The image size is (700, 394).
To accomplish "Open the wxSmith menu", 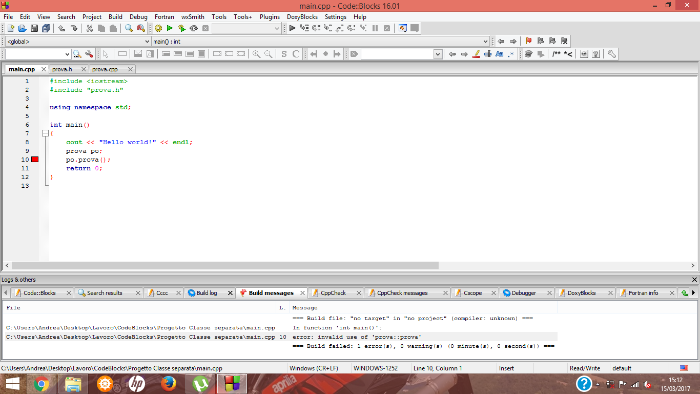I will click(192, 17).
